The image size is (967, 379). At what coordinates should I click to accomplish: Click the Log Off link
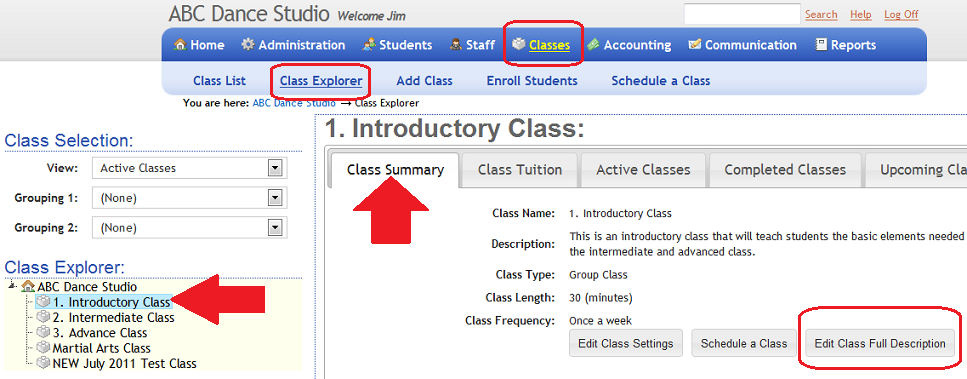(901, 14)
